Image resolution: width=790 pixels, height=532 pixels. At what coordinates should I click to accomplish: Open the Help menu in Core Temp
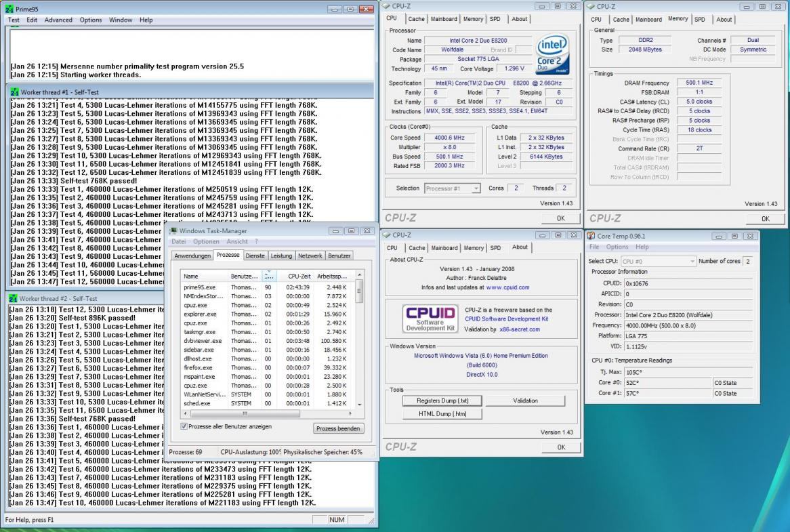tap(642, 247)
